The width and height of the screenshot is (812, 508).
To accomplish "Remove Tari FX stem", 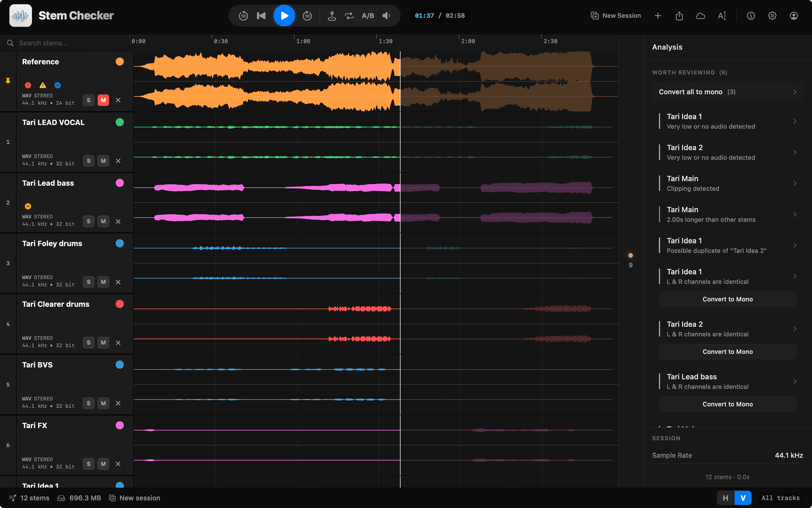I will 118,464.
